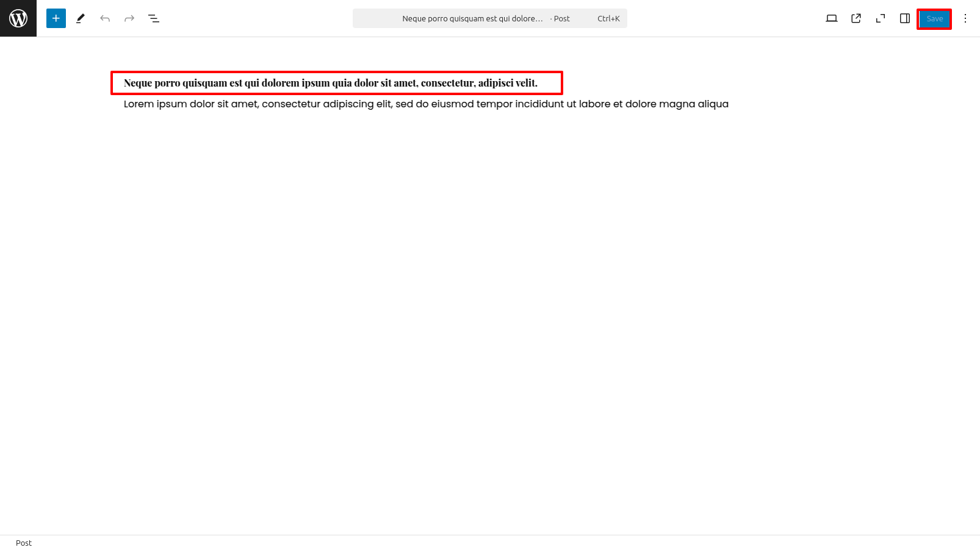Image resolution: width=980 pixels, height=550 pixels.
Task: Open the command palette from the document title
Action: coord(472,19)
